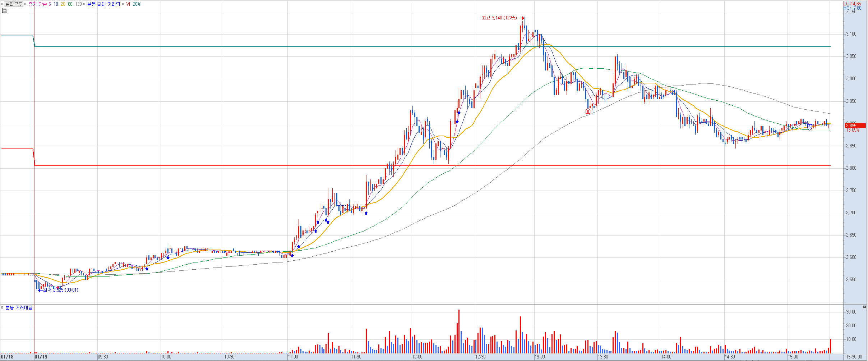Click the 01/19 date label
This screenshot has width=868, height=361.
(41, 357)
